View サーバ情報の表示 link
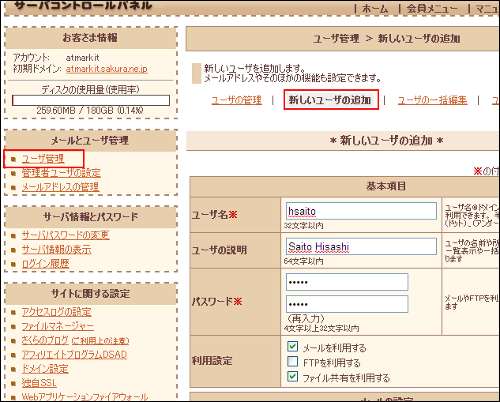Screen dimensions: 500x402 click(x=56, y=249)
